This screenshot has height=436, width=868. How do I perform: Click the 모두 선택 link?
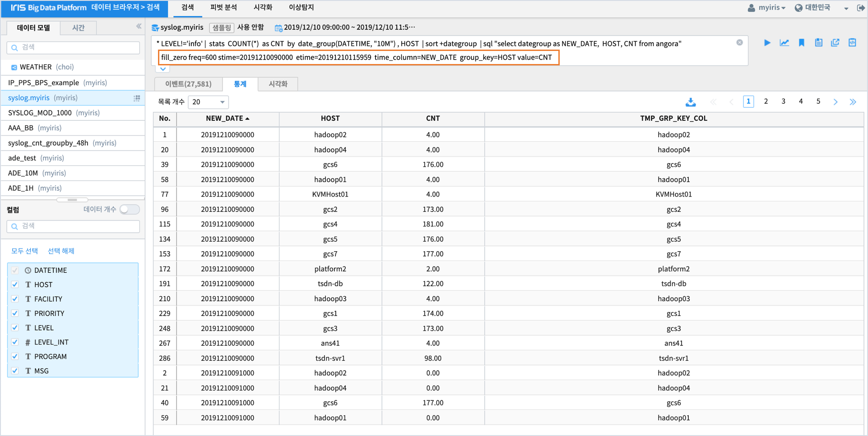tap(24, 251)
